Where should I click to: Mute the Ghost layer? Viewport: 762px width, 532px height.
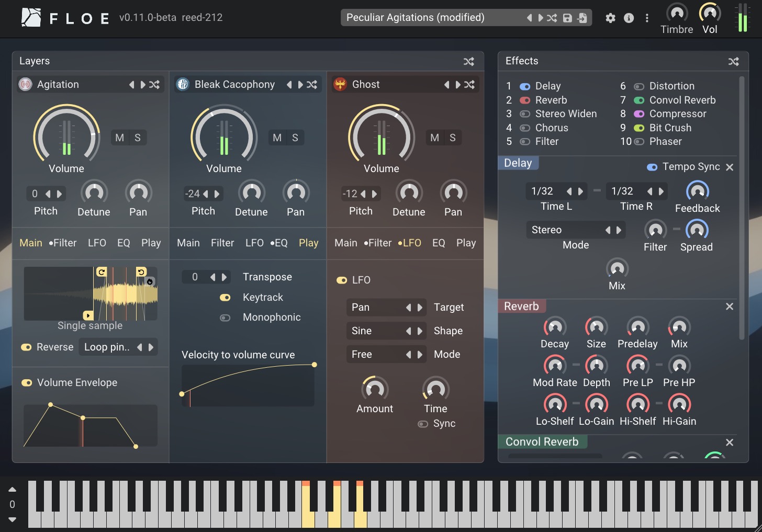[x=435, y=138]
